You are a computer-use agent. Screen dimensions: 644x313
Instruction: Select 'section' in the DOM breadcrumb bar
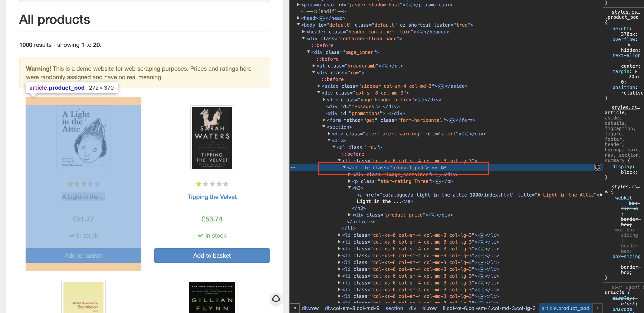pyautogui.click(x=394, y=308)
